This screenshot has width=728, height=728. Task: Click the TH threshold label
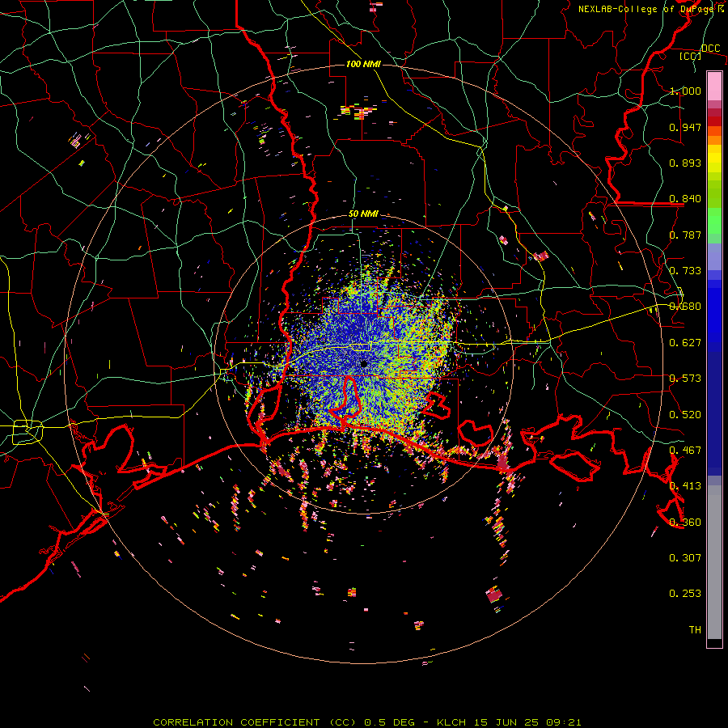(695, 630)
